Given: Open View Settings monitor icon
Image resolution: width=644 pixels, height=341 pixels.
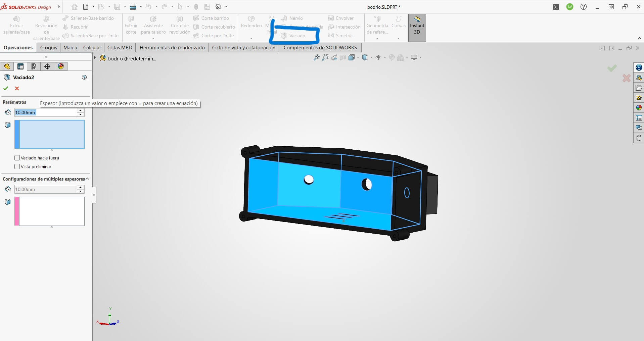Looking at the screenshot, I should (x=414, y=58).
